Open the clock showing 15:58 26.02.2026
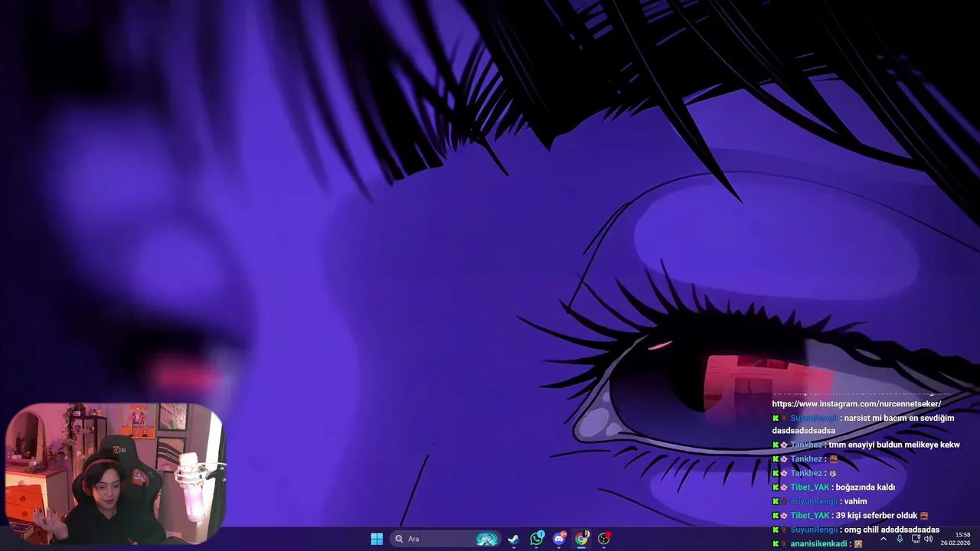This screenshot has height=551, width=980. click(x=955, y=539)
